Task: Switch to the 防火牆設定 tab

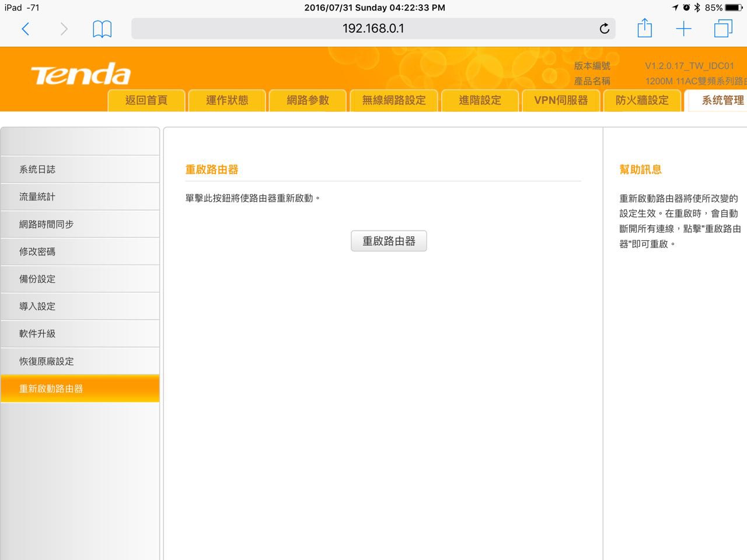Action: [642, 100]
